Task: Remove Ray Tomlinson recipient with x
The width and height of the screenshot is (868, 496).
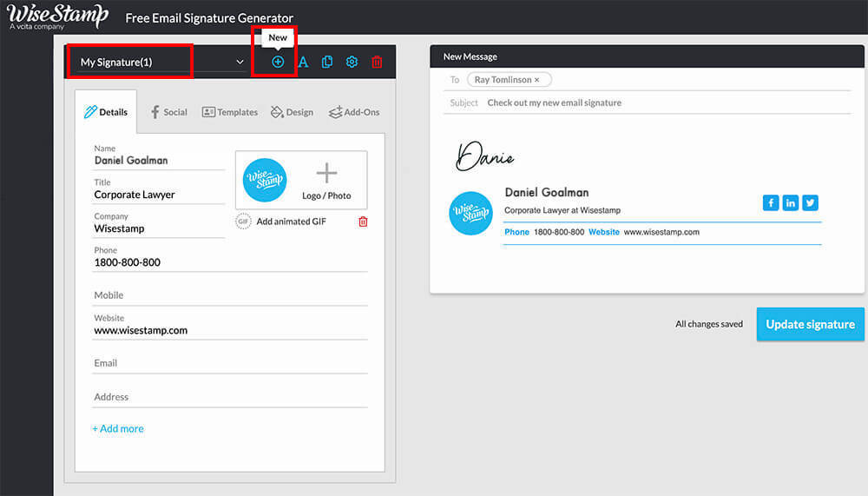Action: pyautogui.click(x=537, y=80)
